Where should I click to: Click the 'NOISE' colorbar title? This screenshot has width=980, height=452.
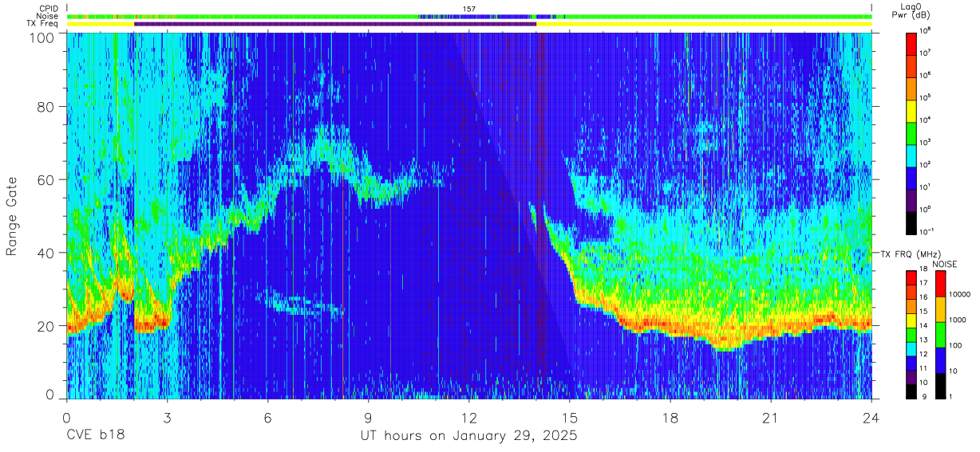pyautogui.click(x=944, y=264)
